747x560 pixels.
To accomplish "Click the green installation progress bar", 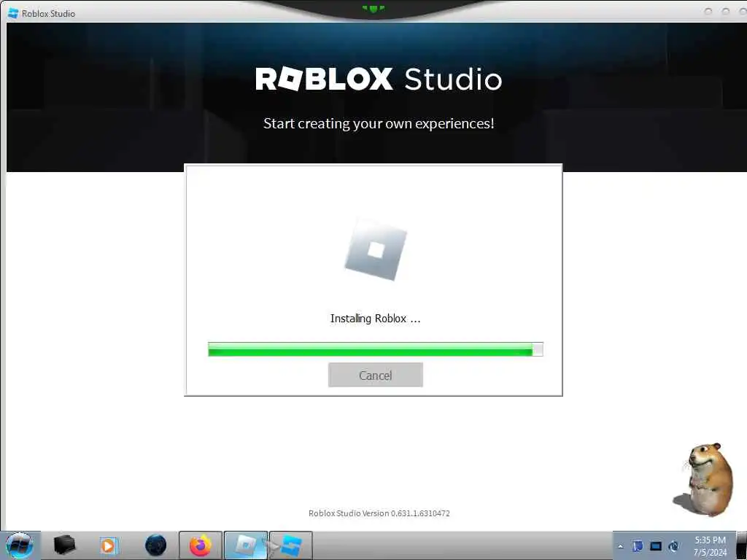I will (376, 349).
